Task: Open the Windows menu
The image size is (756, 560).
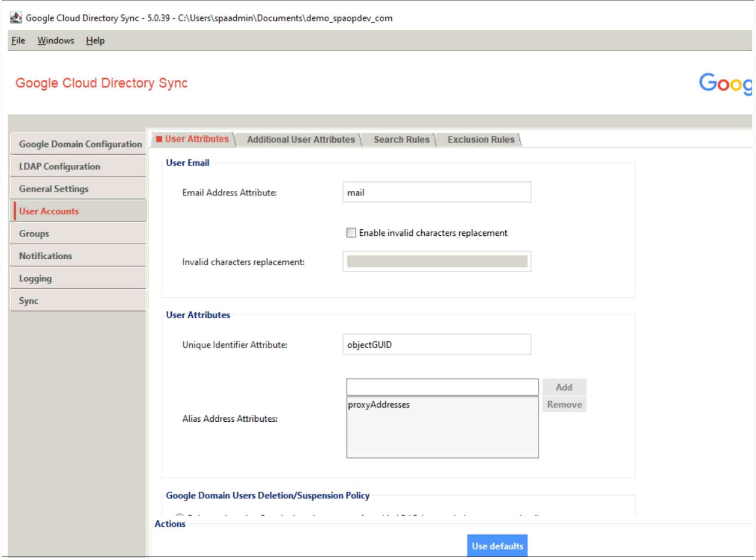Action: coord(56,41)
